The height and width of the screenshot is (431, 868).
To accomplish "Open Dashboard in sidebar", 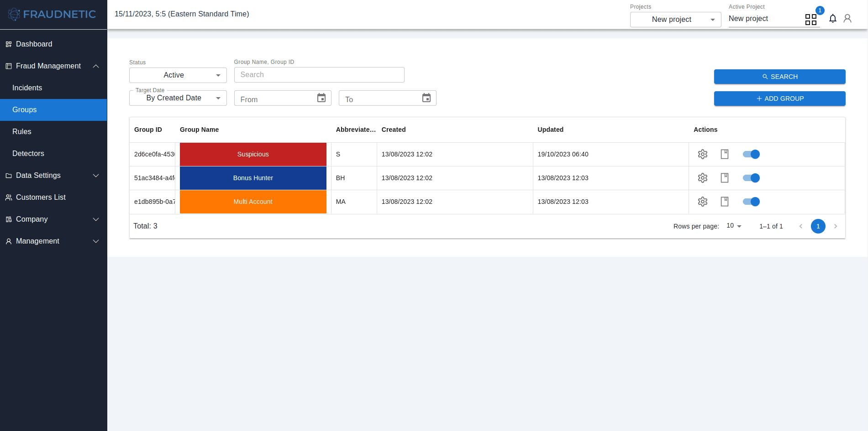I will [x=53, y=44].
